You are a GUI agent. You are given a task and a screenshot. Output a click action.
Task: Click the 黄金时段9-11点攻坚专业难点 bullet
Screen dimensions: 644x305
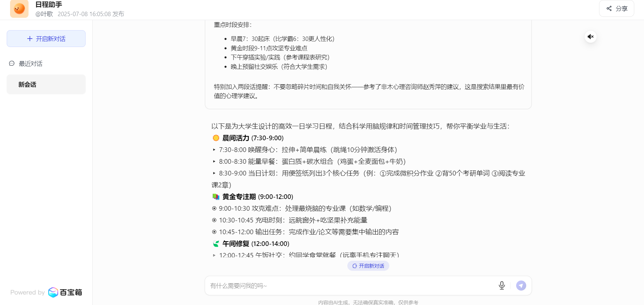(x=269, y=48)
